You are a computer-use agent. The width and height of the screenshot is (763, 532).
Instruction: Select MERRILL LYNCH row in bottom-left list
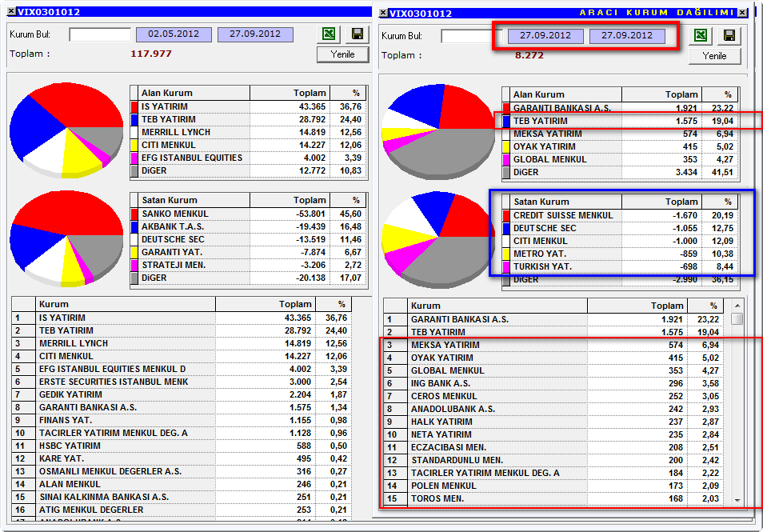coord(181,344)
